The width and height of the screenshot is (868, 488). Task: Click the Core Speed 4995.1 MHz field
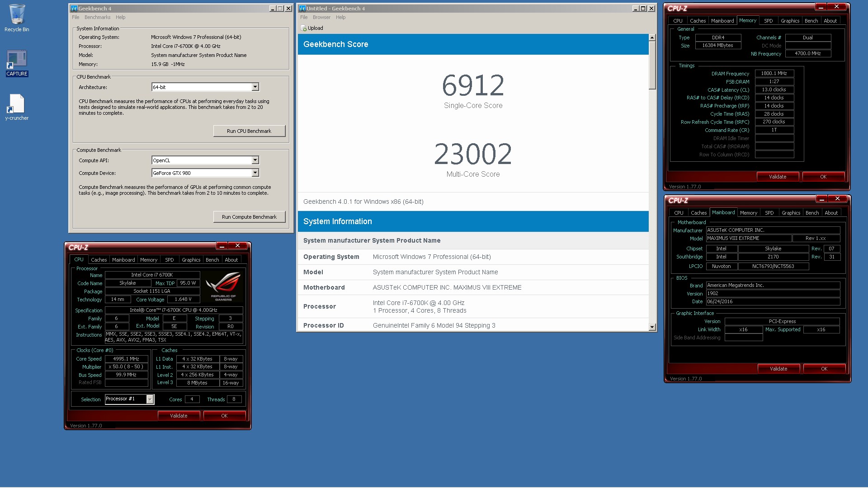[126, 359]
